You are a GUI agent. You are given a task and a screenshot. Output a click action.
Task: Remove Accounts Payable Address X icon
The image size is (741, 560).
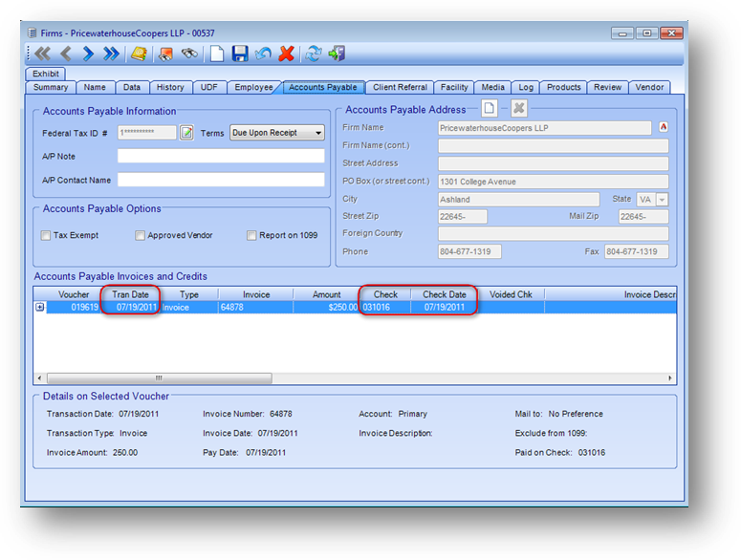pyautogui.click(x=519, y=109)
